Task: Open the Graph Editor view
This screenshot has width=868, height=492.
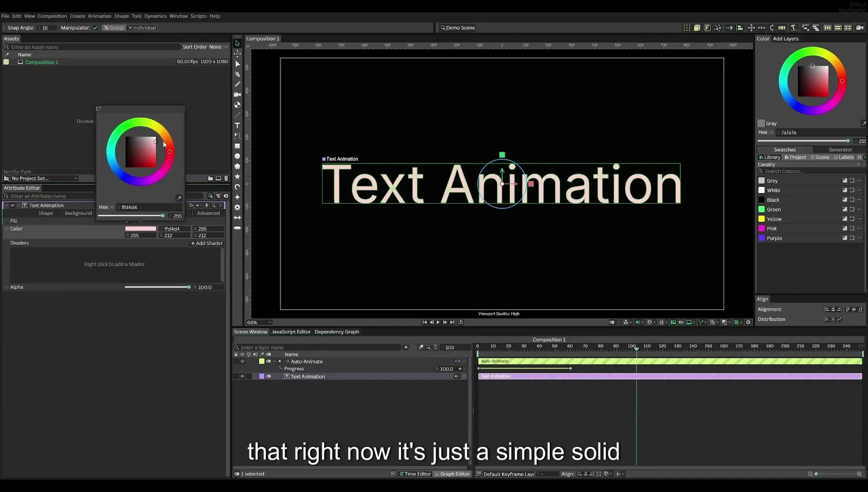Action: [x=452, y=474]
